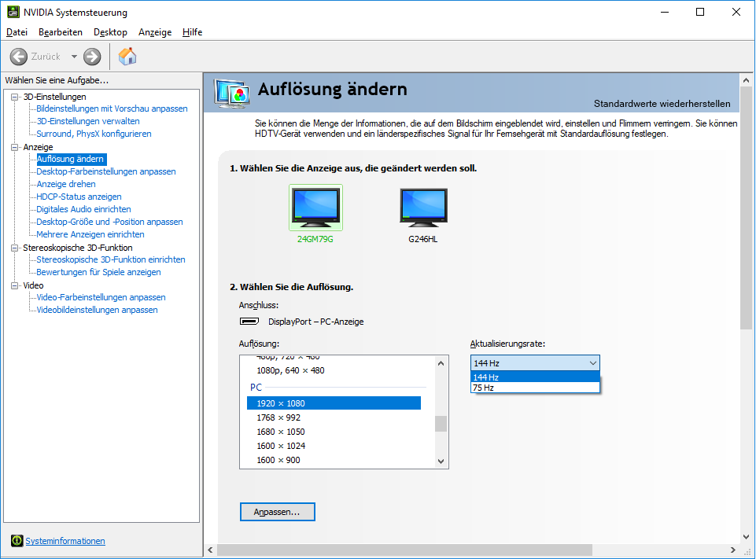Open Anzeige drehen

coord(66,184)
